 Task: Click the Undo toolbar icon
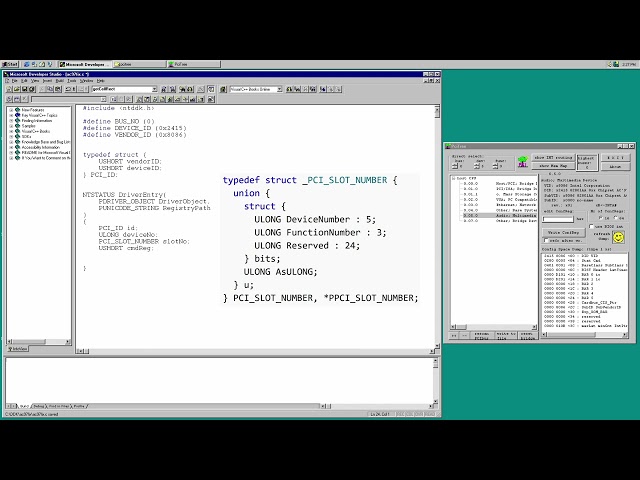pos(69,89)
